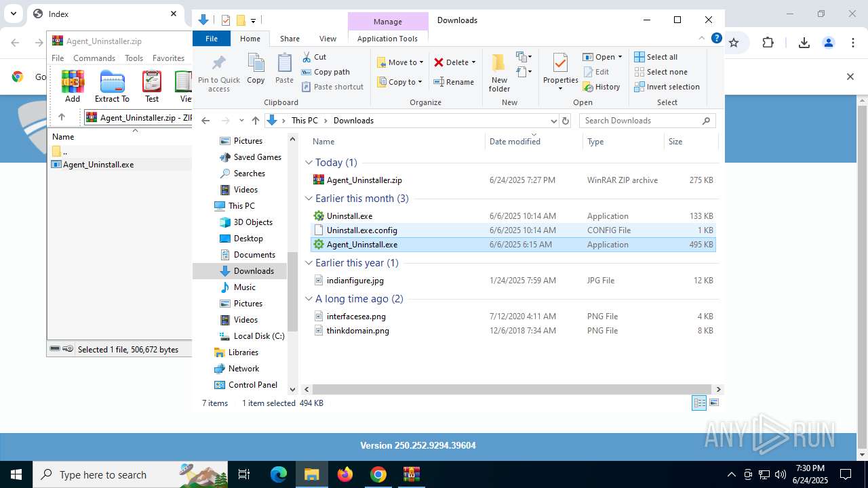Click Explorer back navigation arrow

point(205,121)
